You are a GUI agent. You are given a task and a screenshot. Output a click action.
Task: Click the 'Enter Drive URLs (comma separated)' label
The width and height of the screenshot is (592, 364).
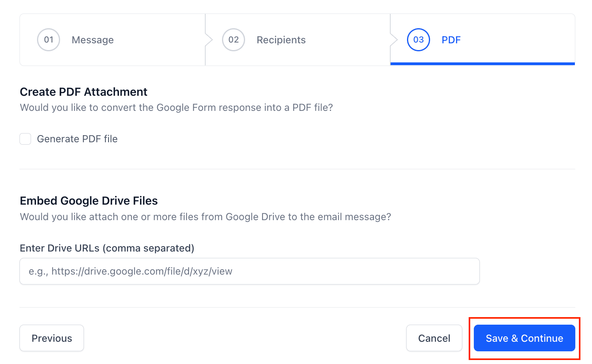click(x=107, y=248)
